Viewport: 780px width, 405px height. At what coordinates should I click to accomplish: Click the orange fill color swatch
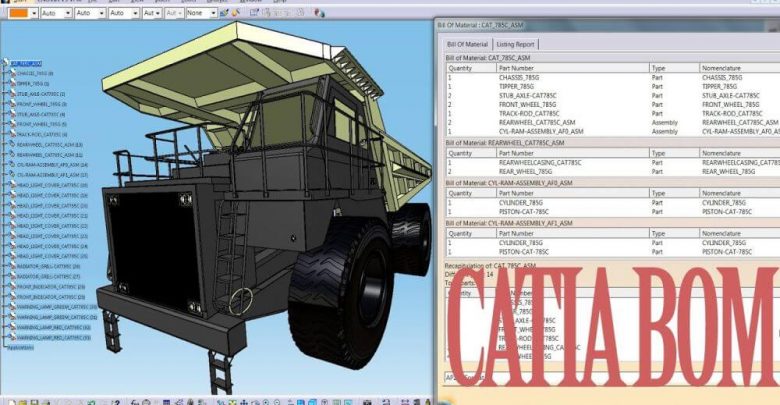point(18,13)
